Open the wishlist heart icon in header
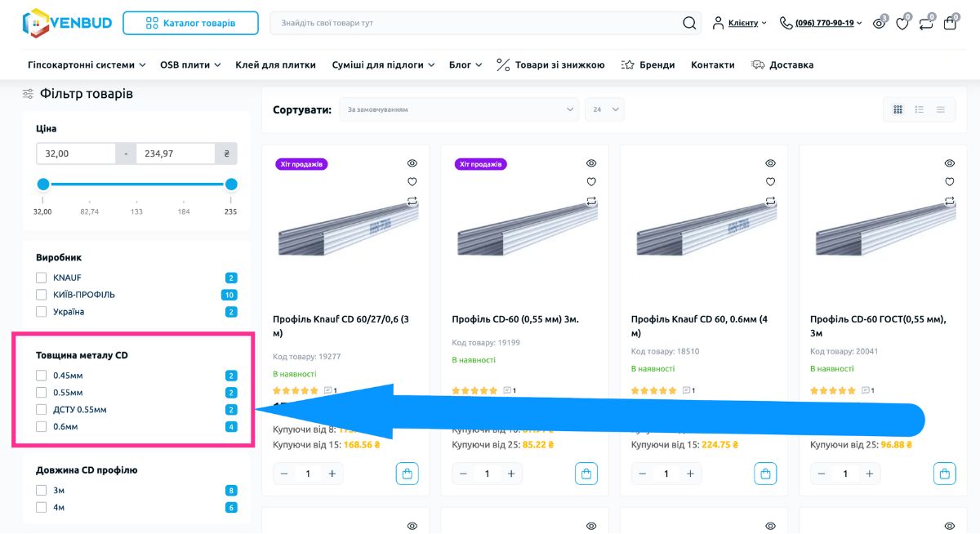The image size is (980, 534). point(902,24)
